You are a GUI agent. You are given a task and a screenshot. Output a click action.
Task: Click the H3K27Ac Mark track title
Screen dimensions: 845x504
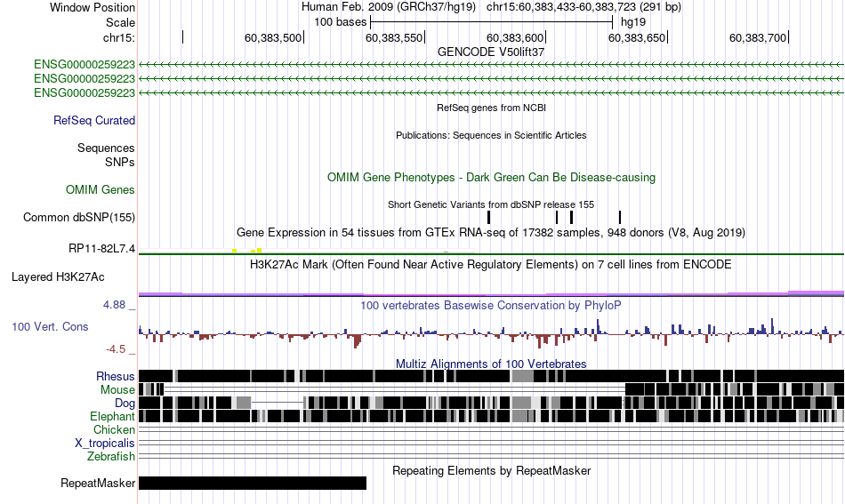pos(491,264)
